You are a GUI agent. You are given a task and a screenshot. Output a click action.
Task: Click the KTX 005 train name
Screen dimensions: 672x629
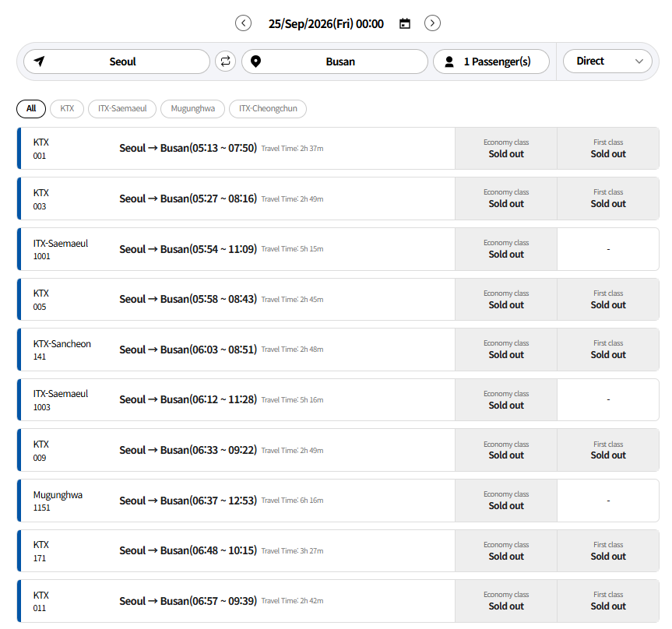point(41,300)
